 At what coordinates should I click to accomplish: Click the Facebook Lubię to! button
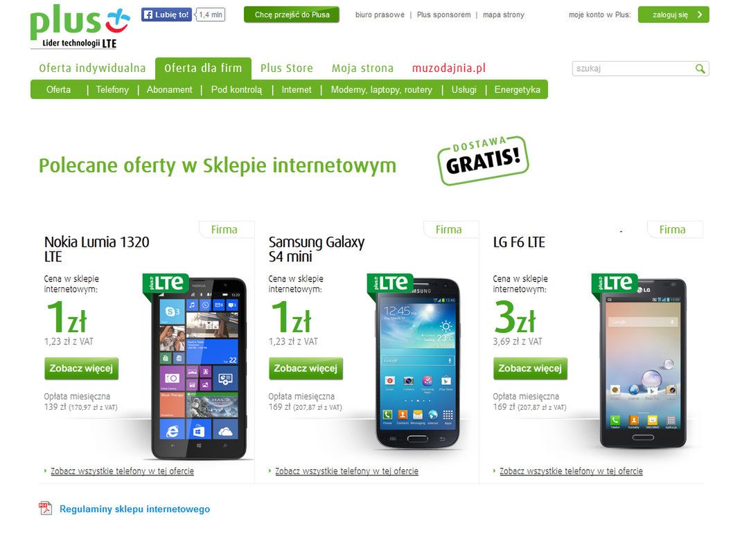click(x=166, y=15)
